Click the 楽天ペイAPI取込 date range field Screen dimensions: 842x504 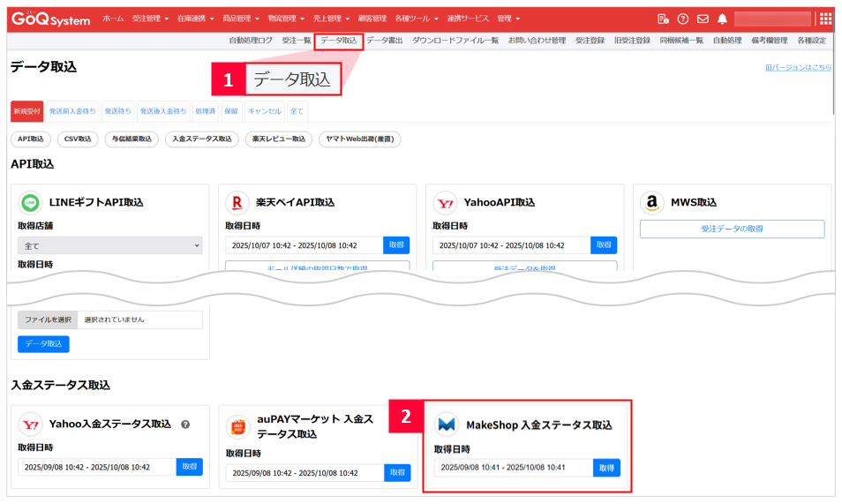point(304,245)
